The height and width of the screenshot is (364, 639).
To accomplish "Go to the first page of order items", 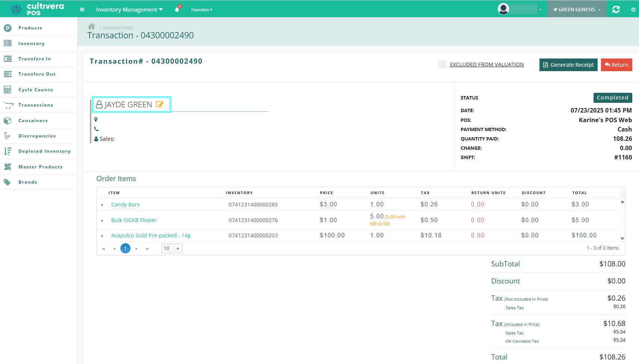I will click(x=103, y=249).
